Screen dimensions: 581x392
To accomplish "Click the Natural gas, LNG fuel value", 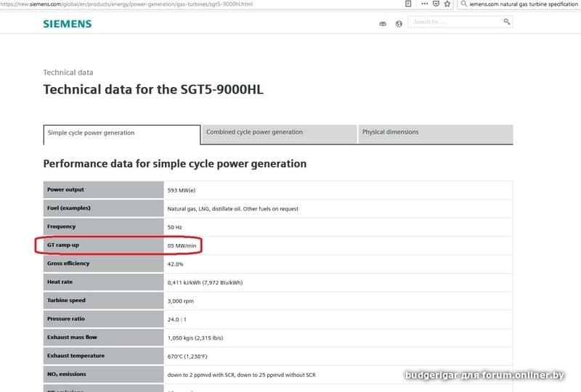I will [x=232, y=208].
